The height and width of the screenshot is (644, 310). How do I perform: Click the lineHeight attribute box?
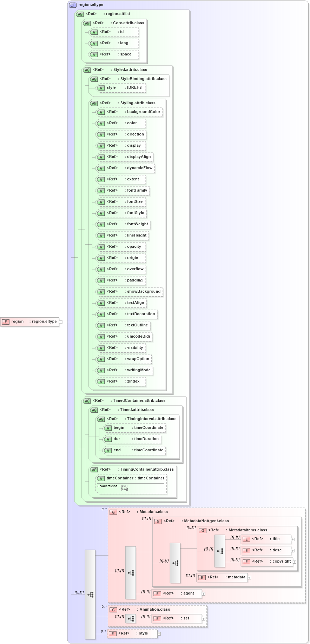point(123,235)
